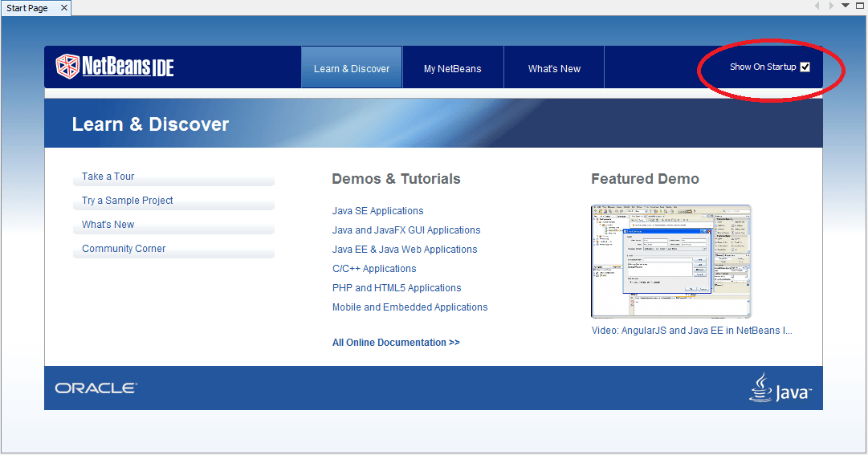Maximize the editor window icon

(858, 6)
